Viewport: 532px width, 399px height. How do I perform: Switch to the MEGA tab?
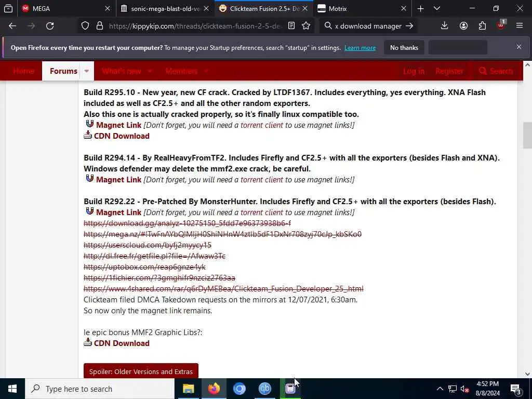66,8
